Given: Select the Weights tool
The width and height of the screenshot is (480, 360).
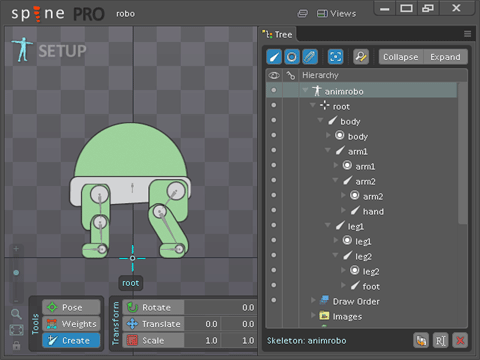Looking at the screenshot, I should pyautogui.click(x=71, y=324).
